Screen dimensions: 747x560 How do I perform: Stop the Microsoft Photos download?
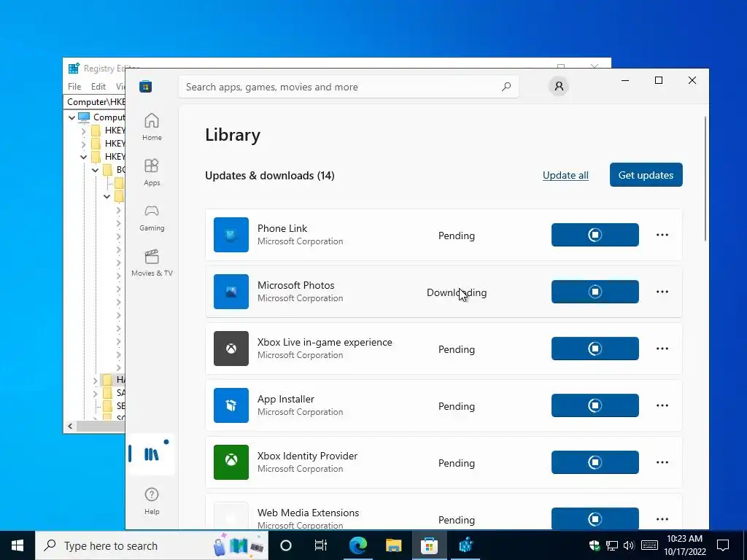pos(595,292)
